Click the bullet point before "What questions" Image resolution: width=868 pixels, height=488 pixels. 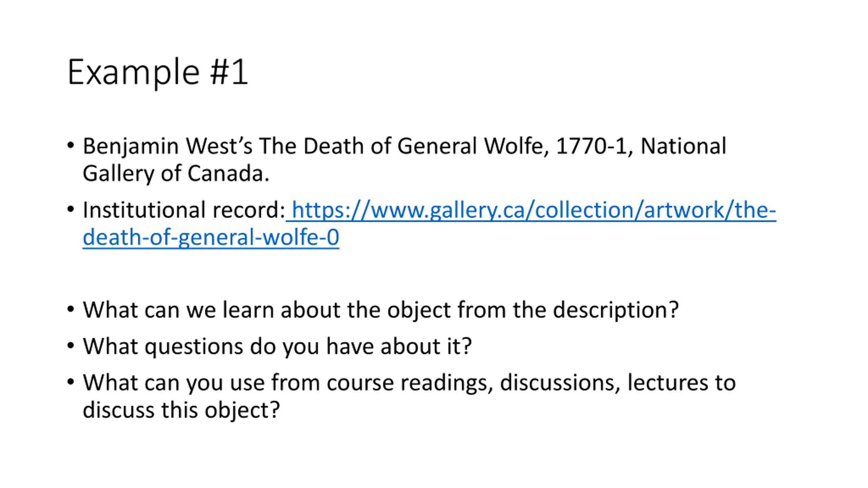pyautogui.click(x=71, y=346)
